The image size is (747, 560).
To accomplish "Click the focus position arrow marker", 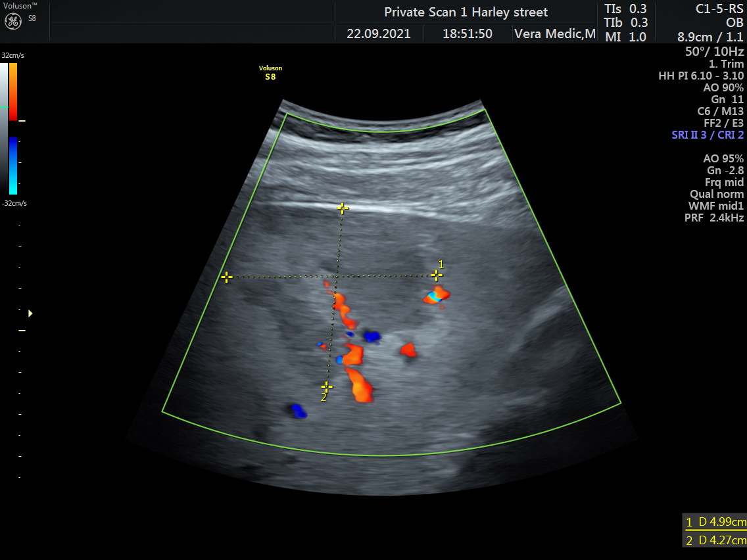I will coord(30,314).
